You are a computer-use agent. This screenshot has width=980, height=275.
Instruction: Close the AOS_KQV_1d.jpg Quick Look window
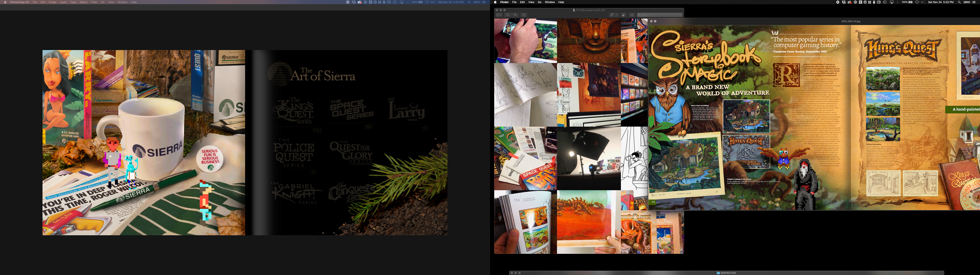point(651,21)
